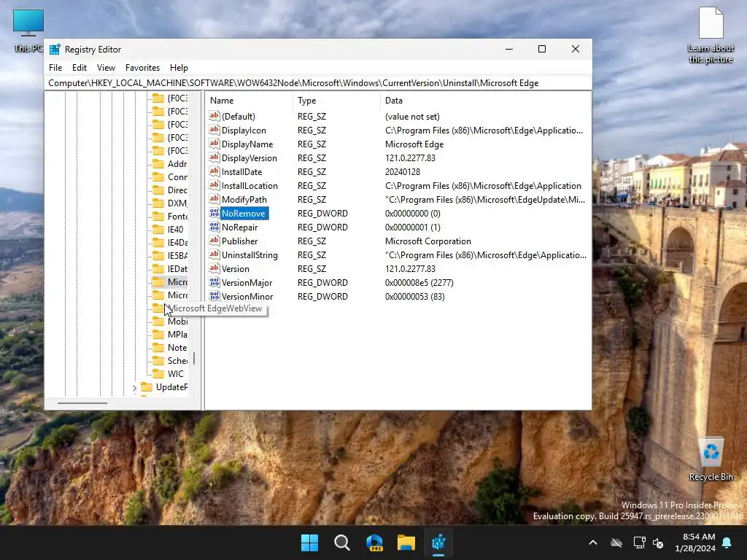Image resolution: width=747 pixels, height=560 pixels.
Task: Click the tree pane vertical scrollbar thumb
Action: point(194,358)
